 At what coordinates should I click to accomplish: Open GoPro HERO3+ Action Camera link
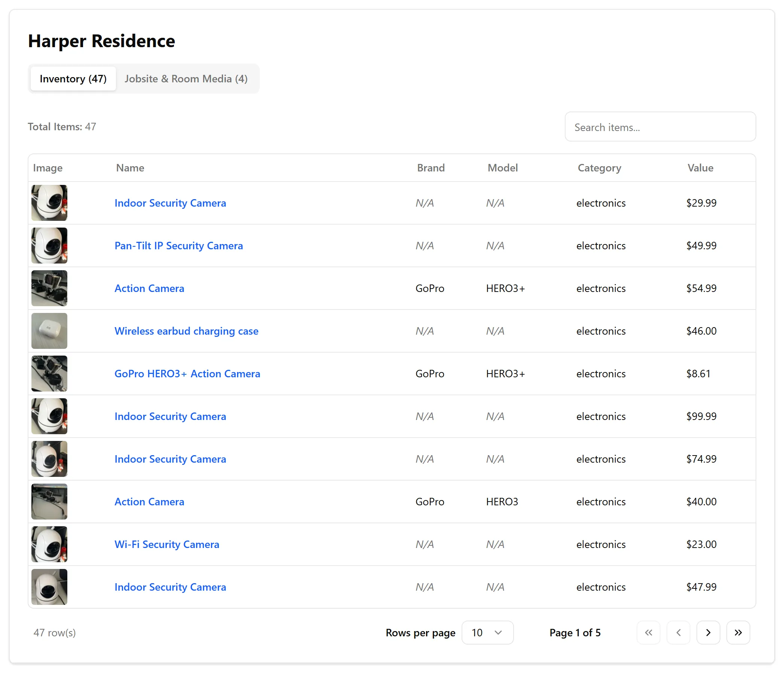pos(187,374)
